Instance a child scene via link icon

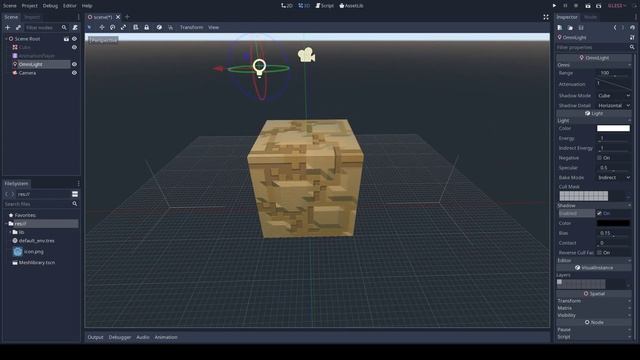click(18, 27)
